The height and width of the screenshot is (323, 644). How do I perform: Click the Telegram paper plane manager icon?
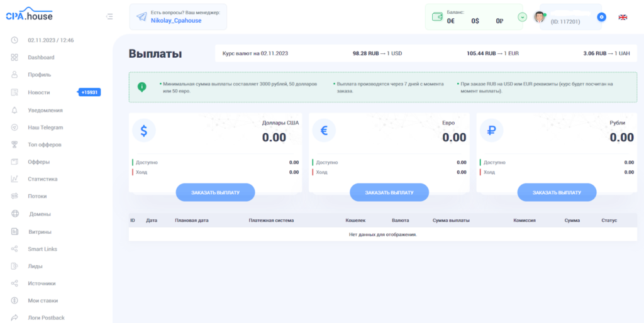click(x=141, y=17)
